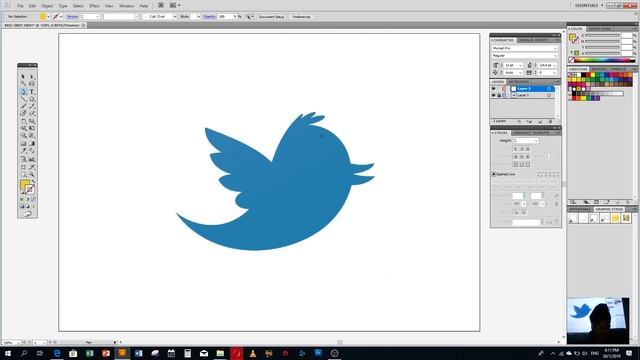Click the Cyan percentage input field
Viewport: 640px width, 360px height.
tap(627, 36)
